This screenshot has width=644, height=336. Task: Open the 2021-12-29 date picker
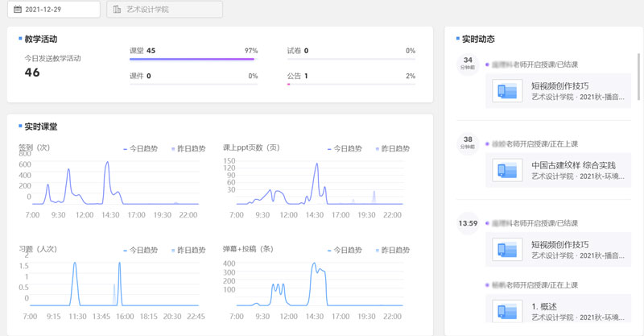55,10
